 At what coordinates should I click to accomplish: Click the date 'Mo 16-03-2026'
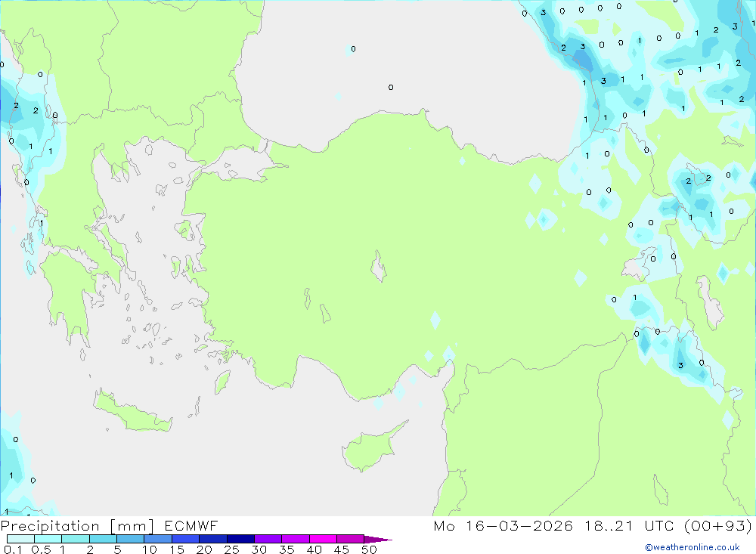tap(503, 525)
